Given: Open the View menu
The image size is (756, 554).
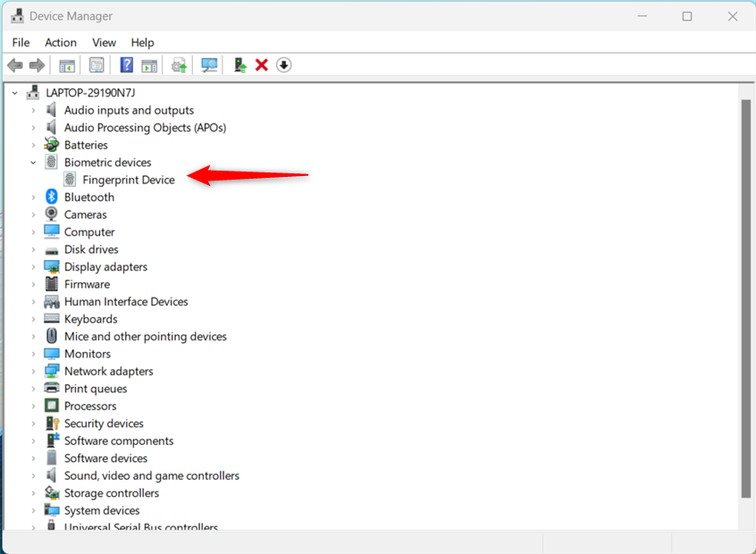Looking at the screenshot, I should [105, 42].
